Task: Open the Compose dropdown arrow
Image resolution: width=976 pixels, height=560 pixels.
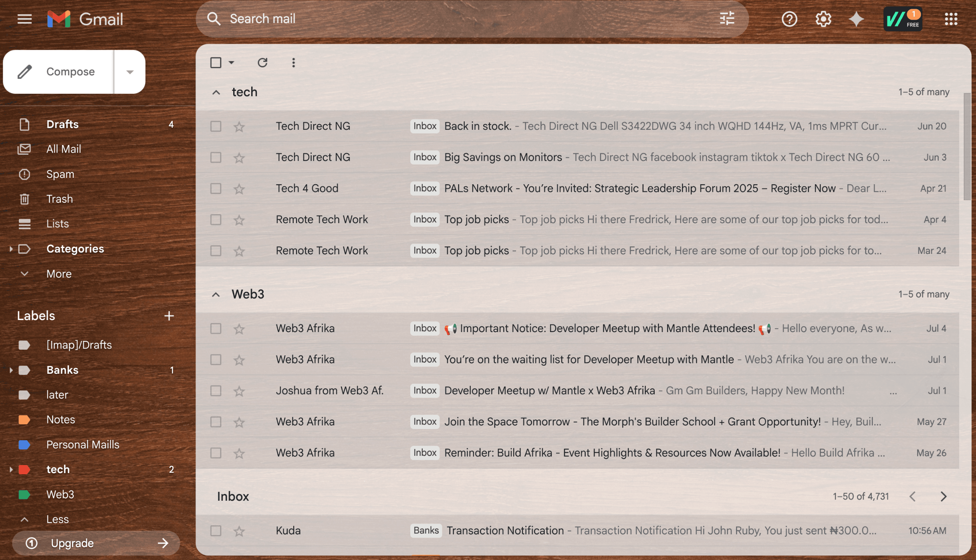Action: click(x=130, y=72)
